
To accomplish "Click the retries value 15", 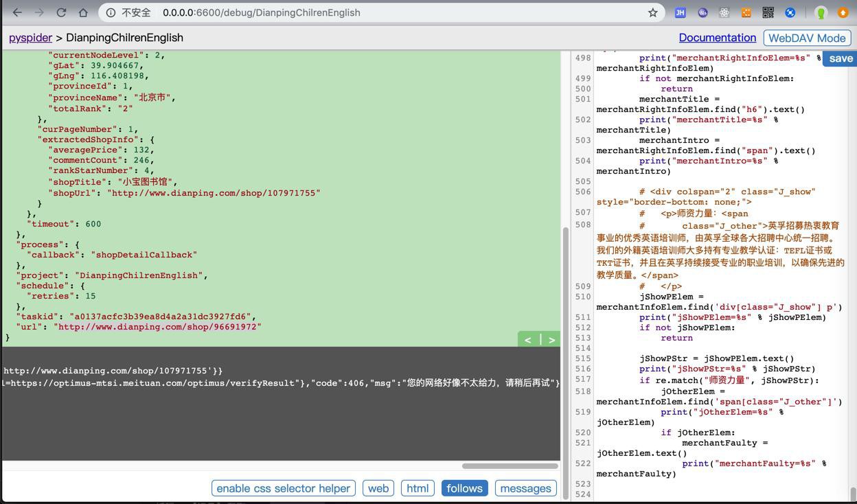I will pyautogui.click(x=91, y=296).
